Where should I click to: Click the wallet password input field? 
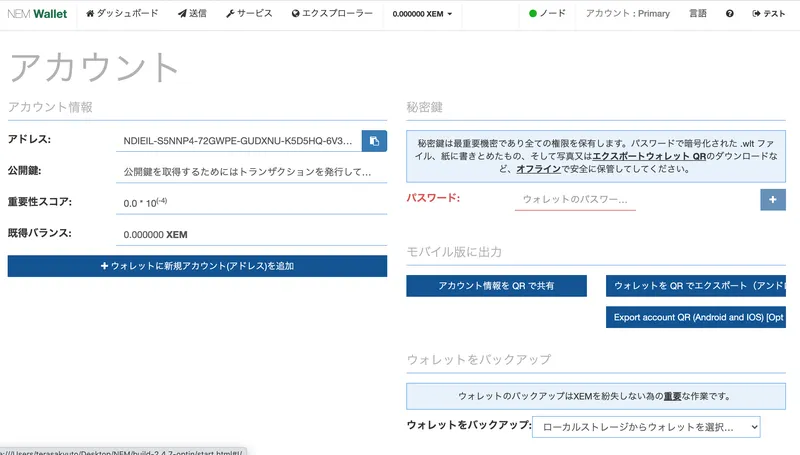click(x=575, y=199)
